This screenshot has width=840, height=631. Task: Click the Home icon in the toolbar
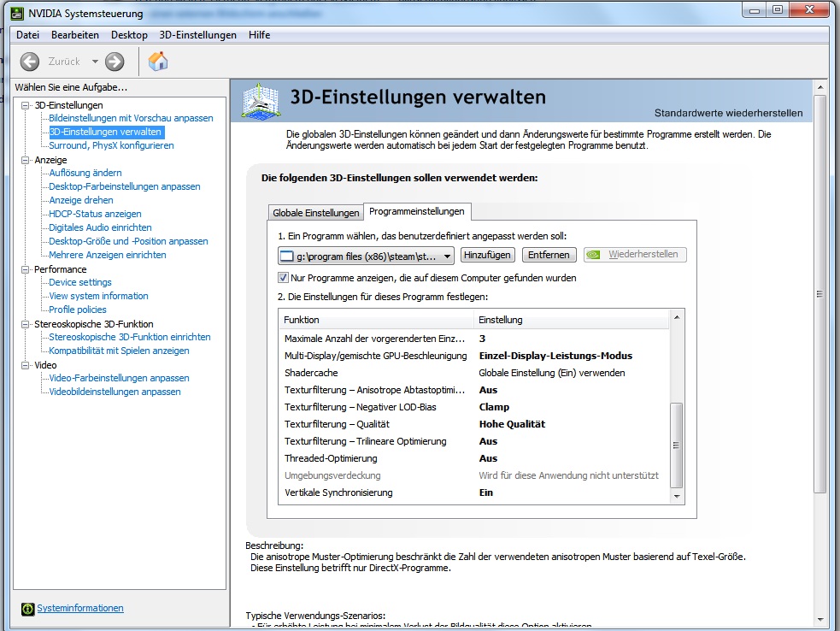click(x=158, y=62)
